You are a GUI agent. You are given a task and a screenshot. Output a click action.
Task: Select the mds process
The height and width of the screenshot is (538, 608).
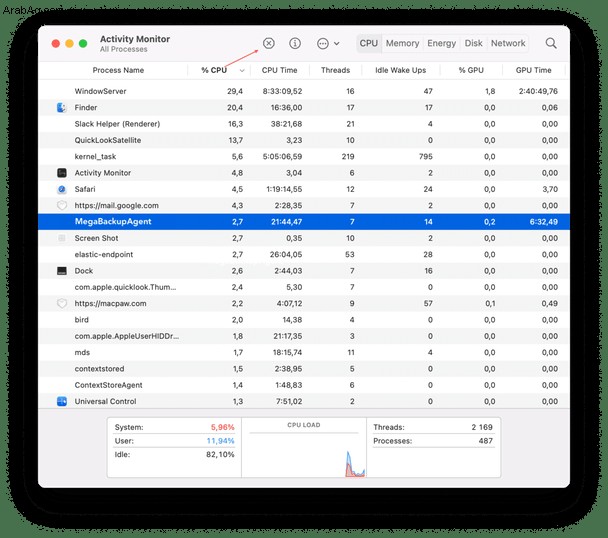coord(304,352)
